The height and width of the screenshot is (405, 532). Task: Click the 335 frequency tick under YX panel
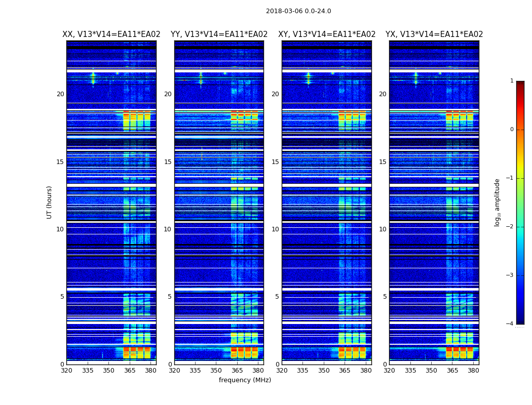tap(410, 370)
